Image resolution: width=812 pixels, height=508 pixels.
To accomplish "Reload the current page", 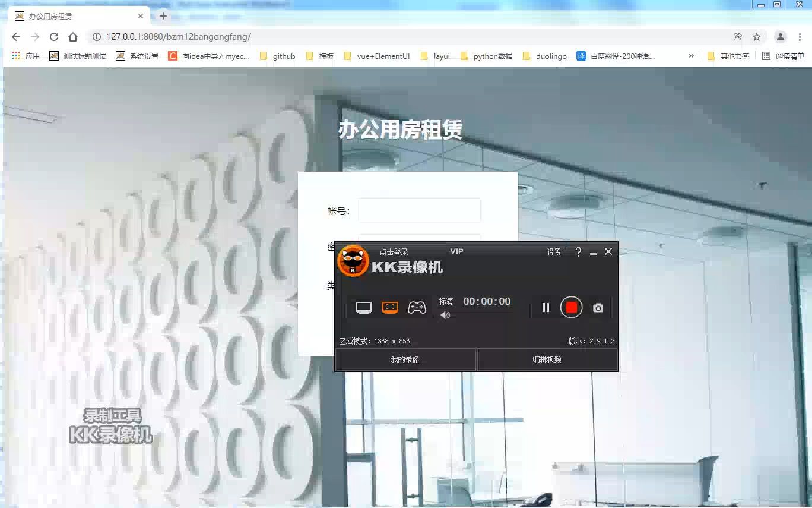I will (x=54, y=37).
